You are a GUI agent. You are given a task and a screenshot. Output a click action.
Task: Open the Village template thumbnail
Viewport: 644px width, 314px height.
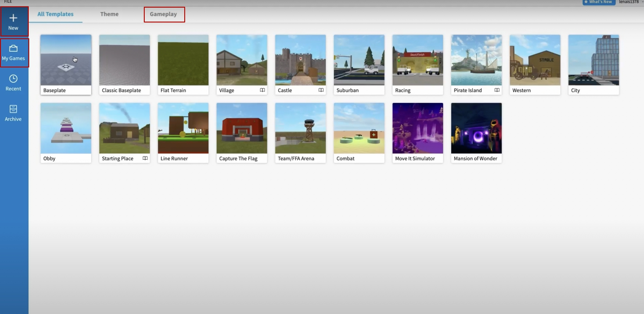point(242,60)
